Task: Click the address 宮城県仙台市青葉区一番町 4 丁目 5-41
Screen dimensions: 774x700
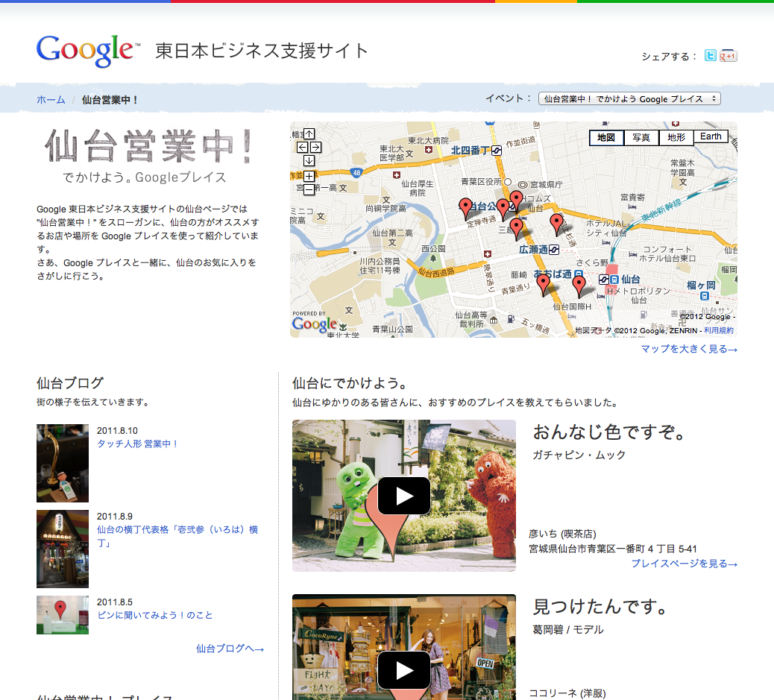Action: 613,549
